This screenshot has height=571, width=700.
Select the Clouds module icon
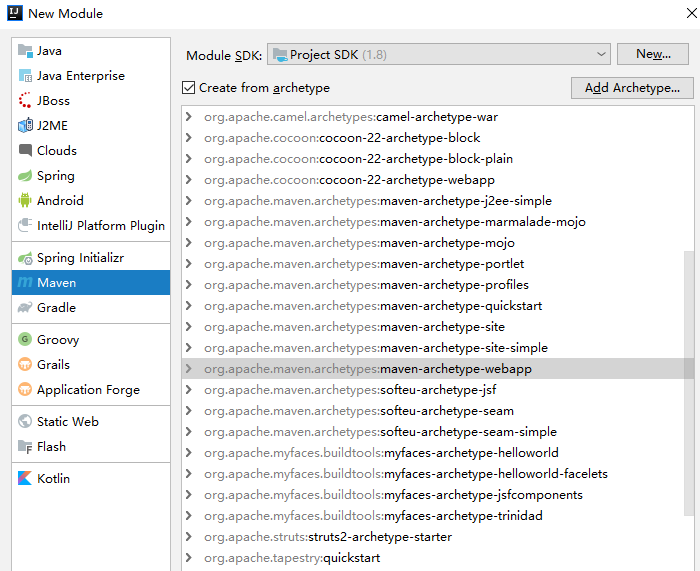26,151
